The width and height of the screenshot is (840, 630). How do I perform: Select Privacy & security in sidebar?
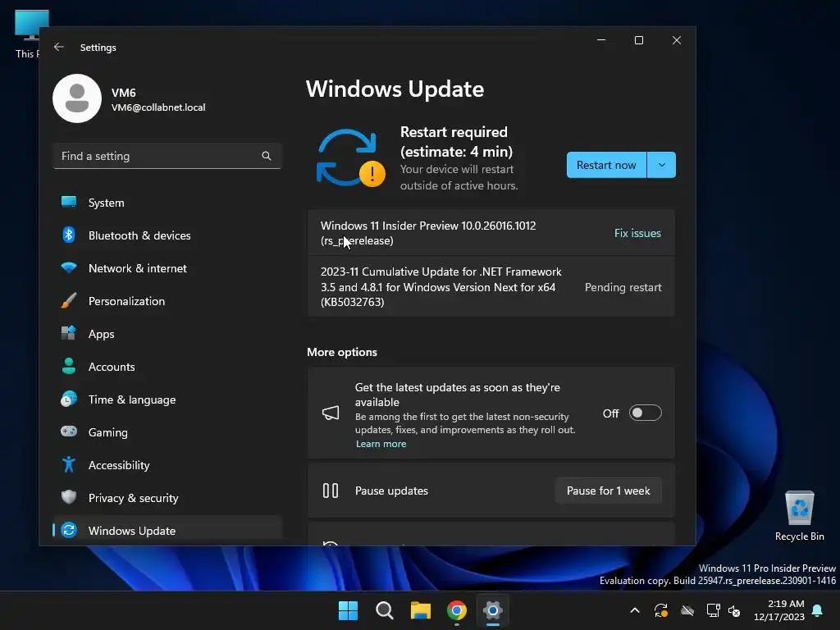(x=167, y=498)
